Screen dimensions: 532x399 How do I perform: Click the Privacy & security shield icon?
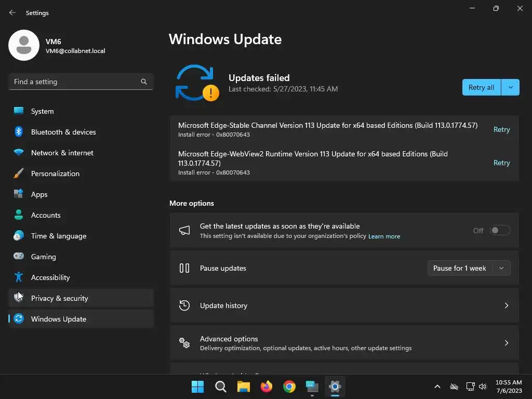point(19,298)
